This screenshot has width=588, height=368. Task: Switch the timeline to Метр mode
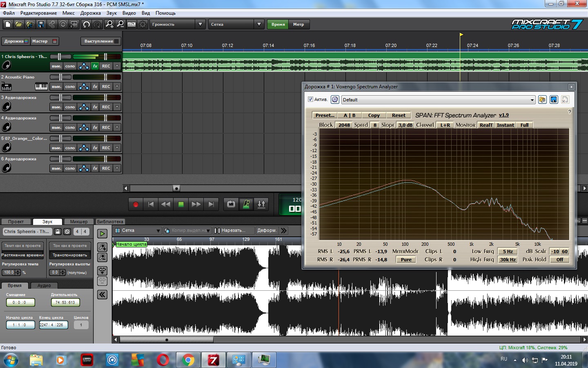tap(298, 25)
